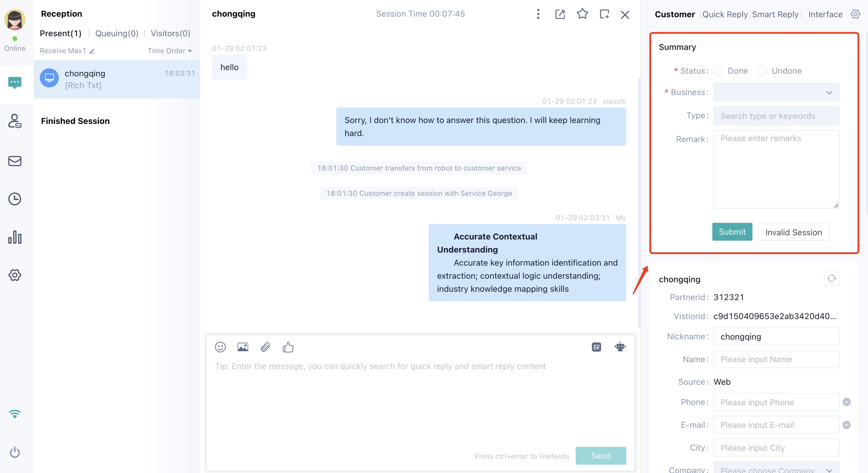Click Visitorid value text
The image size is (868, 473).
coord(775,316)
